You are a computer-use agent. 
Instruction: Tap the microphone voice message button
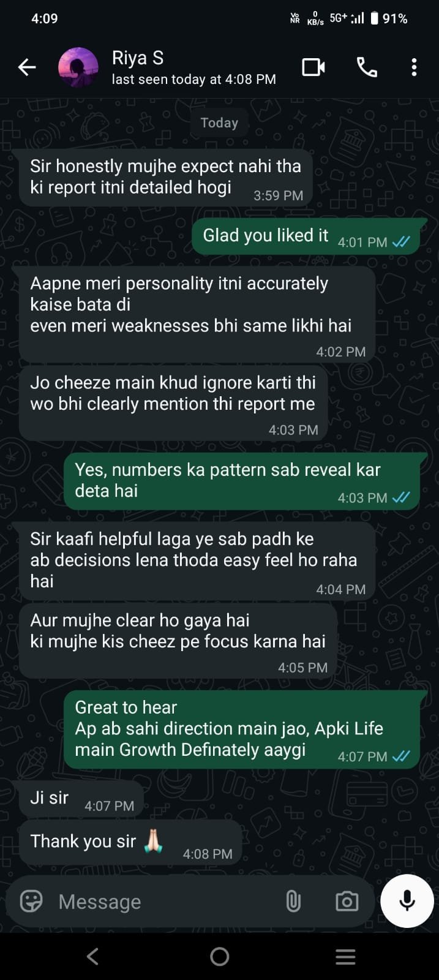407,901
